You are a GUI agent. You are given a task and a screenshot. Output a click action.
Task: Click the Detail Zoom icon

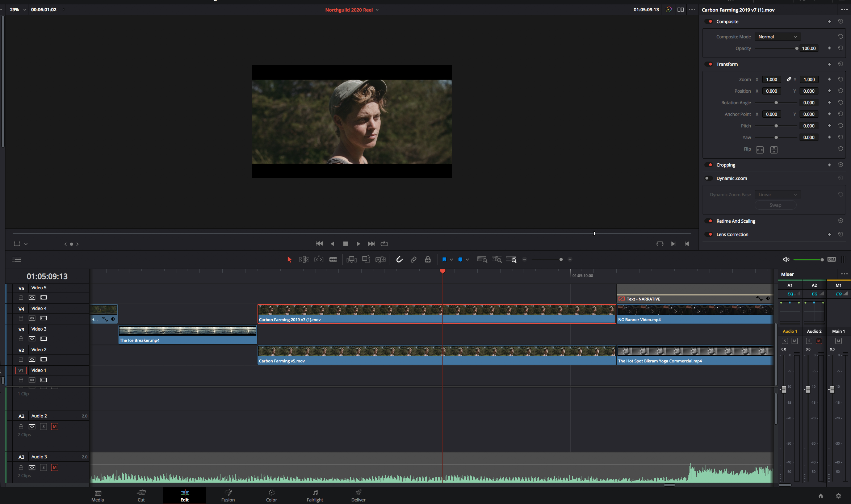(x=497, y=260)
